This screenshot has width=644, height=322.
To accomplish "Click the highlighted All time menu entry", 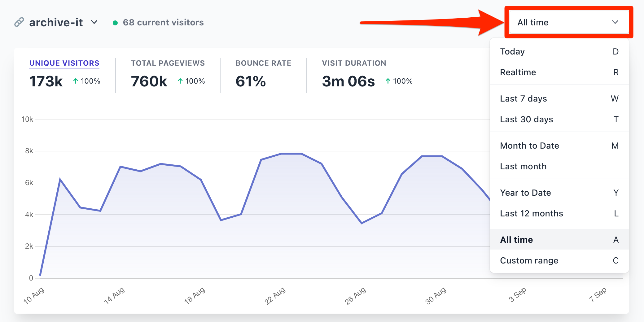I will click(559, 240).
